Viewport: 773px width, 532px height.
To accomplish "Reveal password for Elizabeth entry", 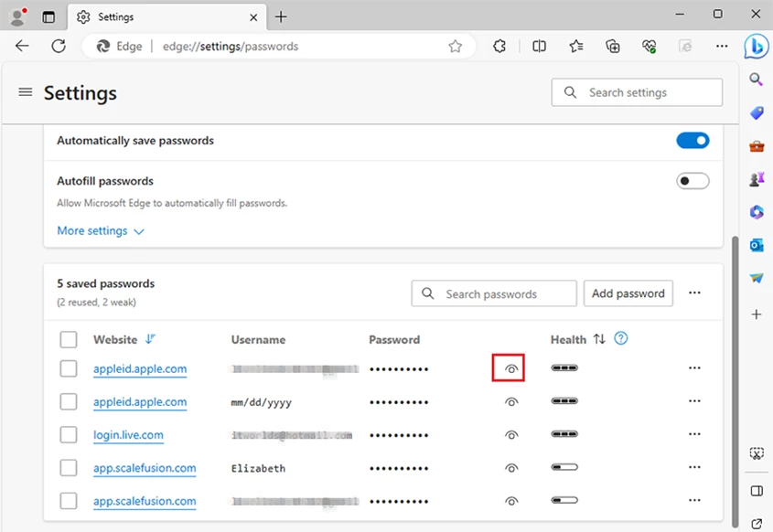I will click(511, 468).
